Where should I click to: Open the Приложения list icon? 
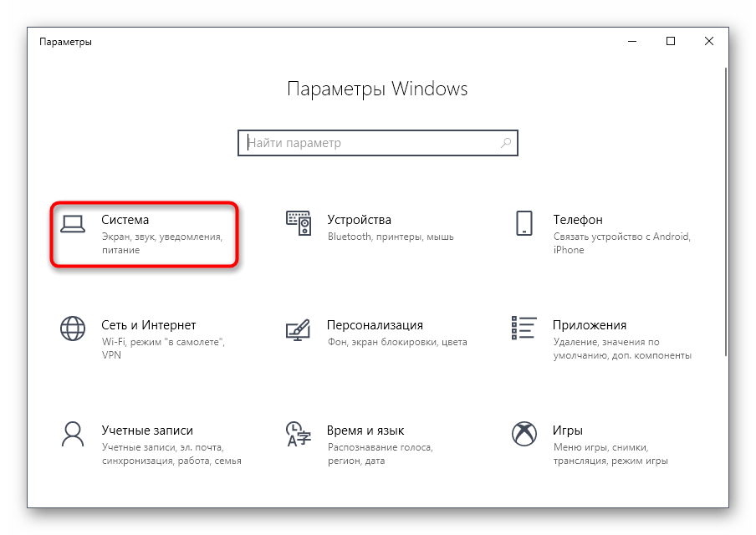(524, 328)
